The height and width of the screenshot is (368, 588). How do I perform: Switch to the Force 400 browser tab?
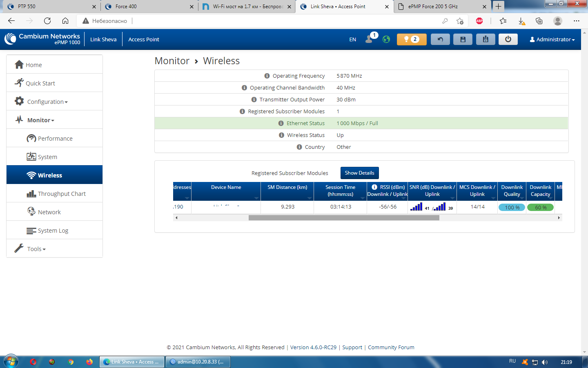coord(149,7)
